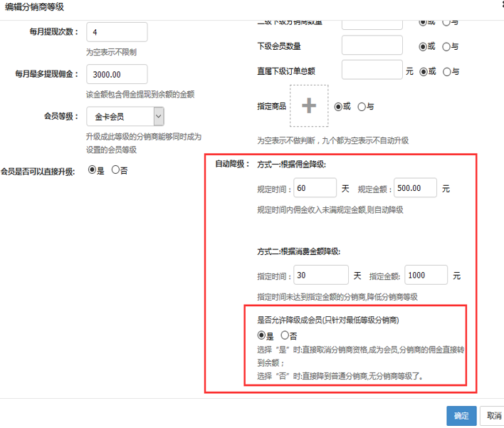The width and height of the screenshot is (504, 428).
Task: Open the 会员等级 dropdown showing 金卡会员
Action: click(125, 116)
